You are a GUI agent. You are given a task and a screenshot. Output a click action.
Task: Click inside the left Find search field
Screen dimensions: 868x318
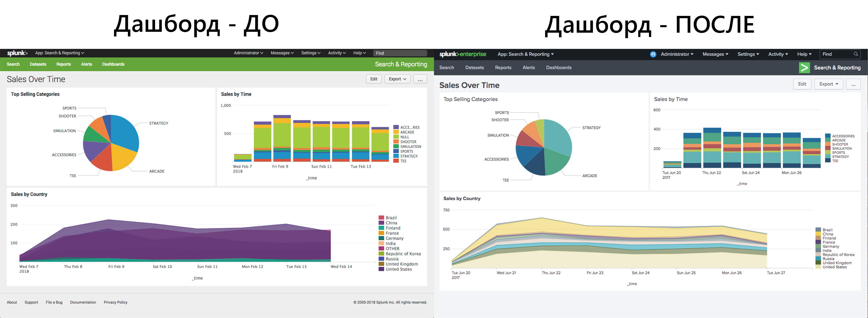point(399,53)
